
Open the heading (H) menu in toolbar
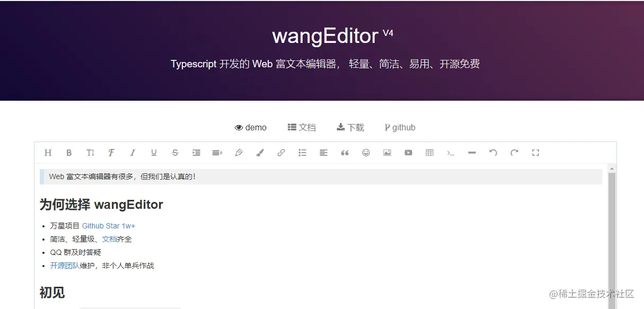(48, 153)
